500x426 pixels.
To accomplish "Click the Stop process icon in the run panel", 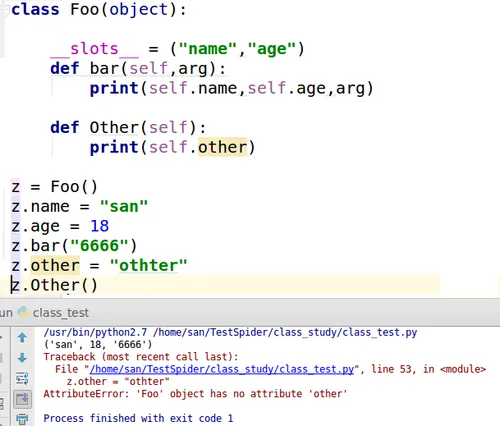I will click(x=1, y=358).
